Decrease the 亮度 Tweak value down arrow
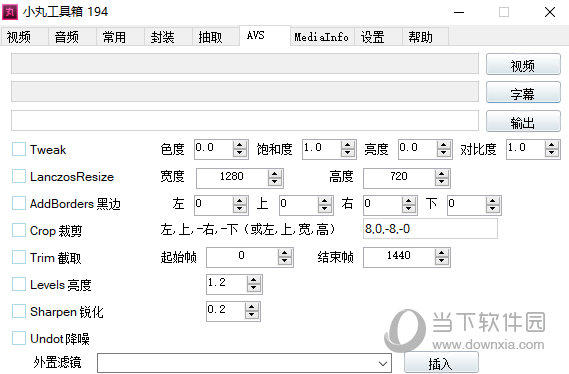The image size is (569, 374). (x=443, y=153)
